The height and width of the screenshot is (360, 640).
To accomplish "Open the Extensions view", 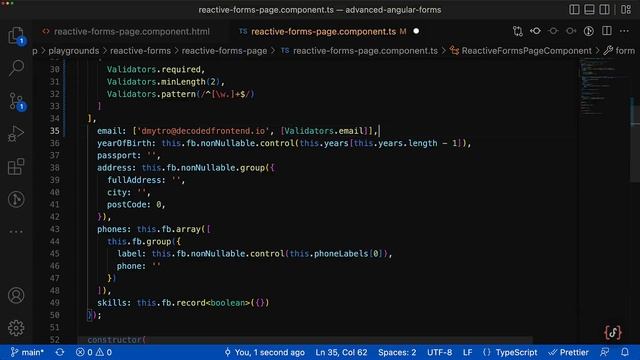I will tap(16, 167).
